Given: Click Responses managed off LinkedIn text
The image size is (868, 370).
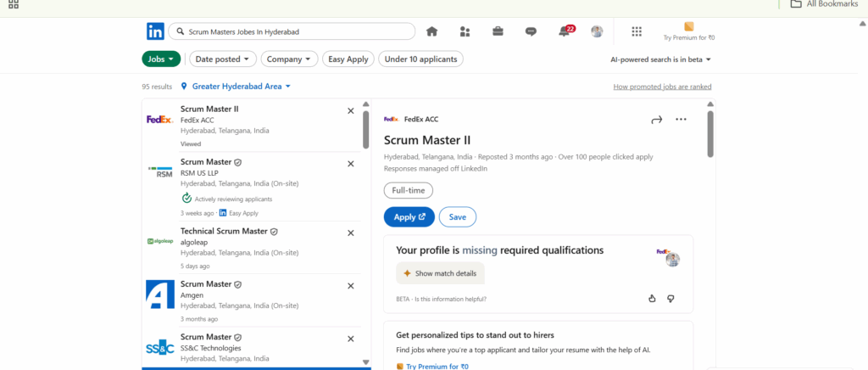Looking at the screenshot, I should coord(436,168).
